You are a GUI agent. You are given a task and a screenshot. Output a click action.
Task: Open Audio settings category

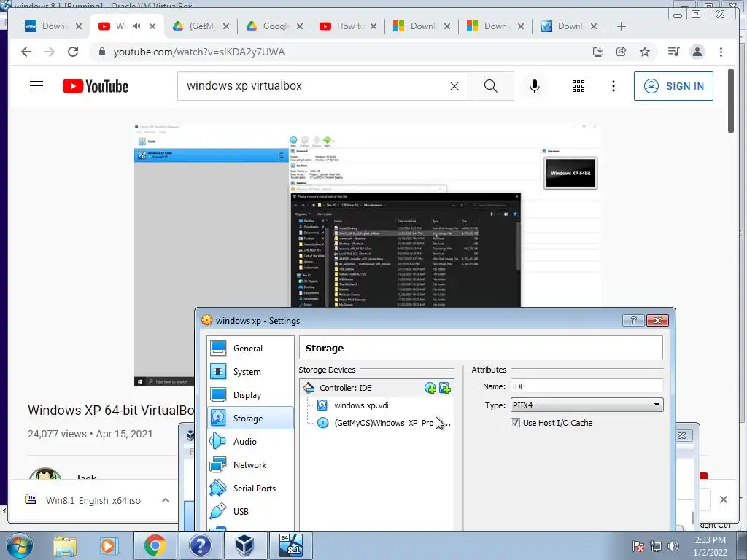[x=251, y=441]
